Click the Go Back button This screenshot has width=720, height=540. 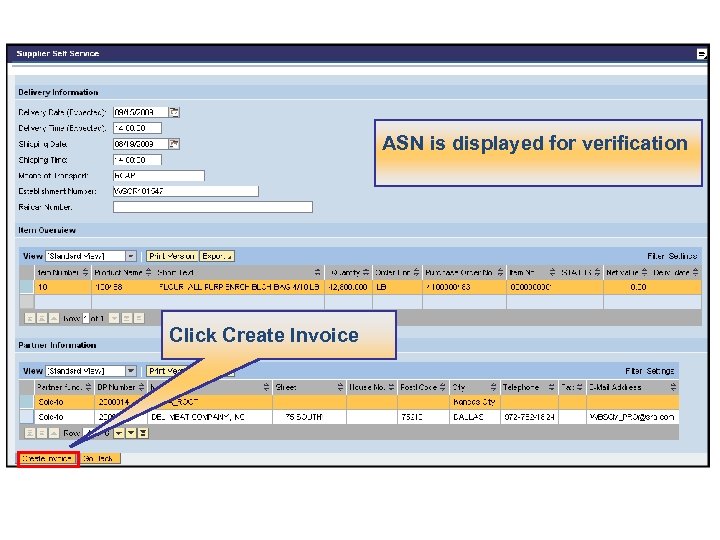point(100,458)
